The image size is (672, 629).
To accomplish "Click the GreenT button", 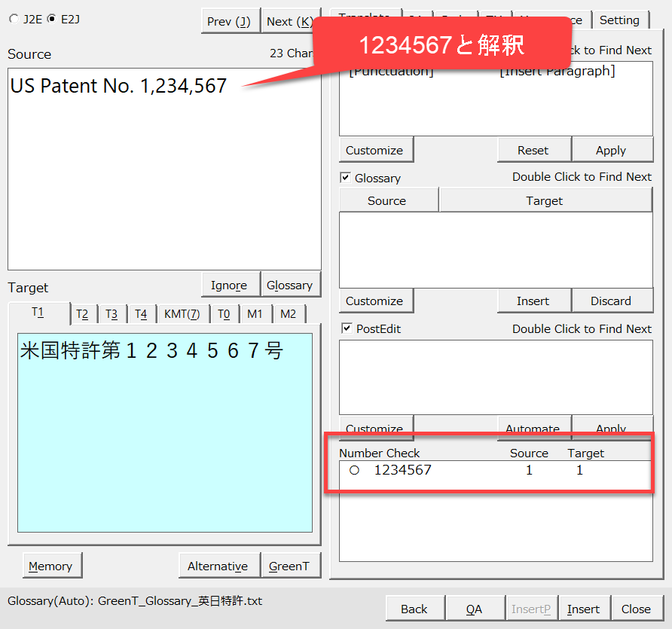I will point(289,566).
